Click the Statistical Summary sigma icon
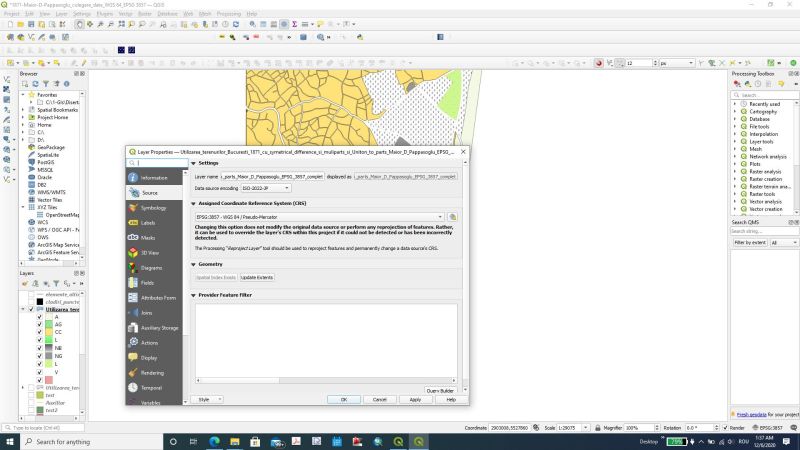Image resolution: width=800 pixels, height=450 pixels. coord(294,24)
